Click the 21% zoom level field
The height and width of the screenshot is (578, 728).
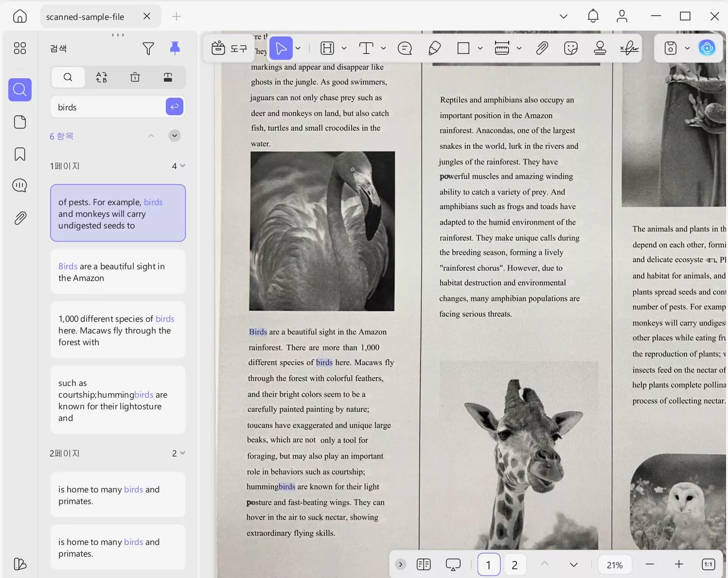tap(615, 565)
